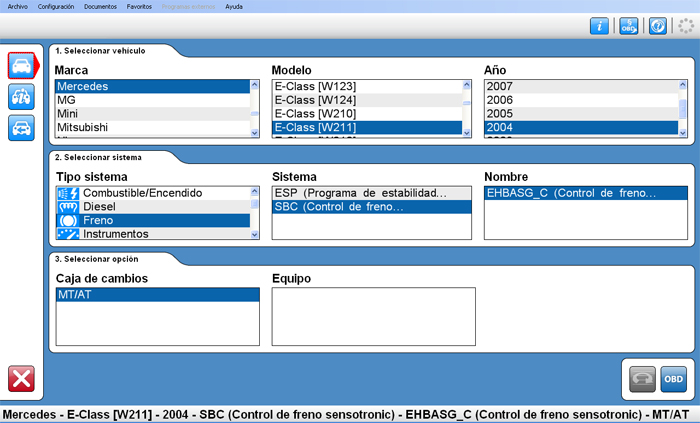Select EHBASG_C in Nombre list

click(x=586, y=193)
